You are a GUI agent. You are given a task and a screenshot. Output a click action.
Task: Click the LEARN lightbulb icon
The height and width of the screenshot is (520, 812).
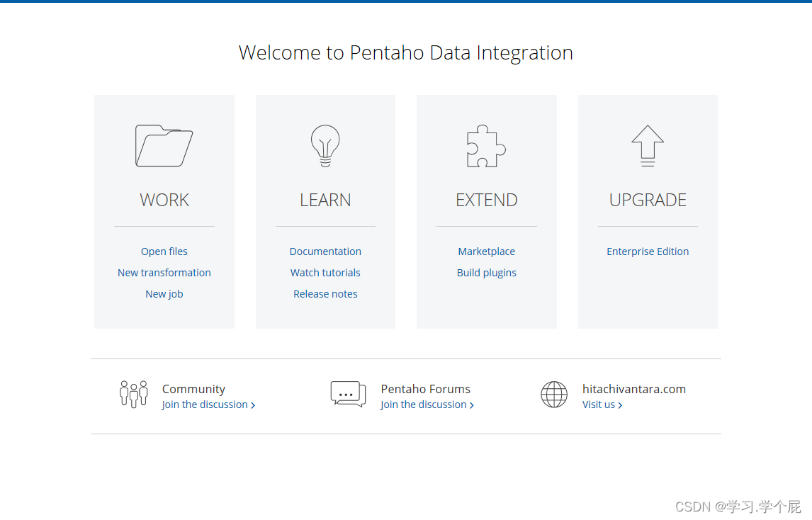[x=325, y=145]
